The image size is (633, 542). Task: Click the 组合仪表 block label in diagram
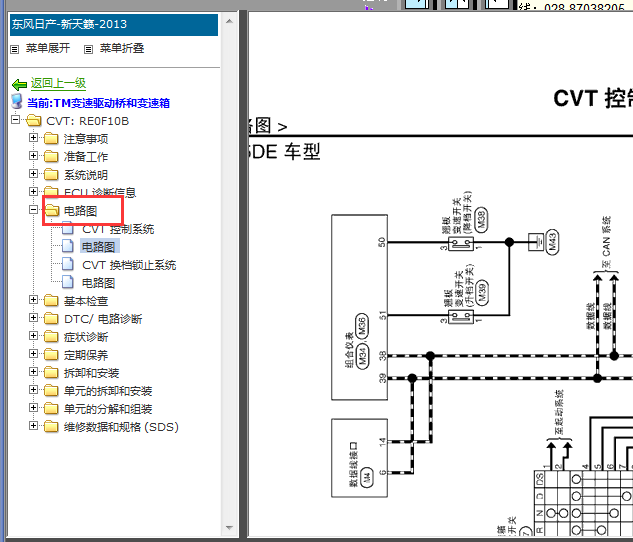[349, 350]
